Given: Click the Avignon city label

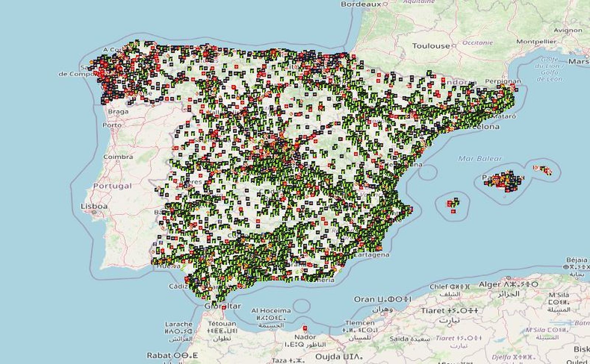Looking at the screenshot, I should pyautogui.click(x=568, y=30).
